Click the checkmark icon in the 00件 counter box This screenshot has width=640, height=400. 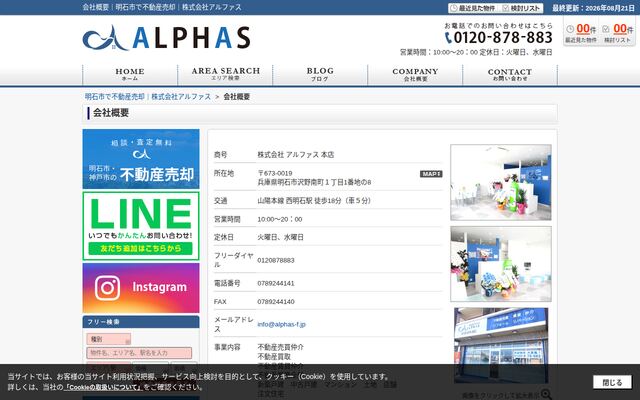(x=606, y=29)
